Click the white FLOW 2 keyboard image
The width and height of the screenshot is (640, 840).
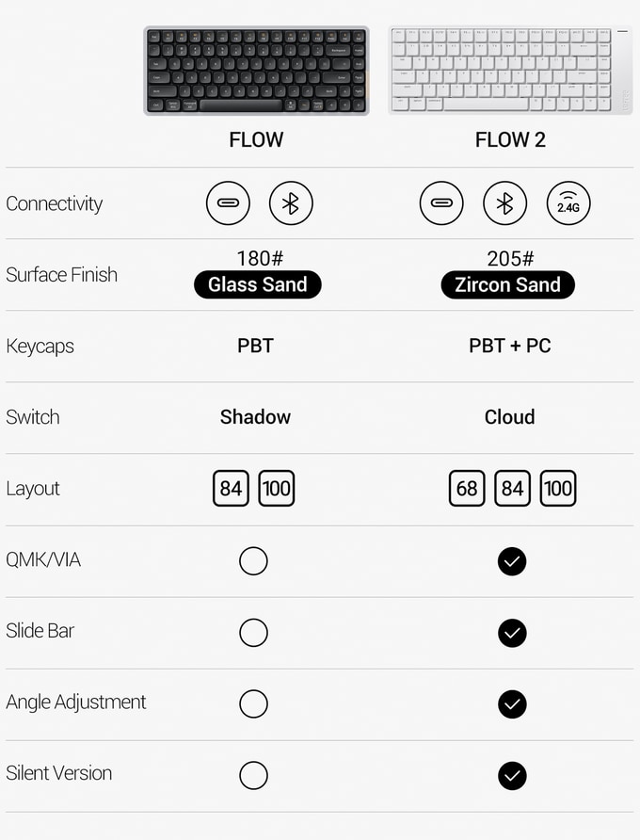(x=510, y=71)
